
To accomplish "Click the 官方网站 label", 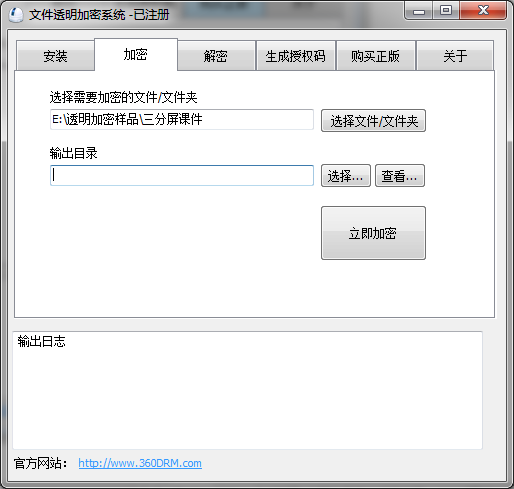I will (40, 463).
